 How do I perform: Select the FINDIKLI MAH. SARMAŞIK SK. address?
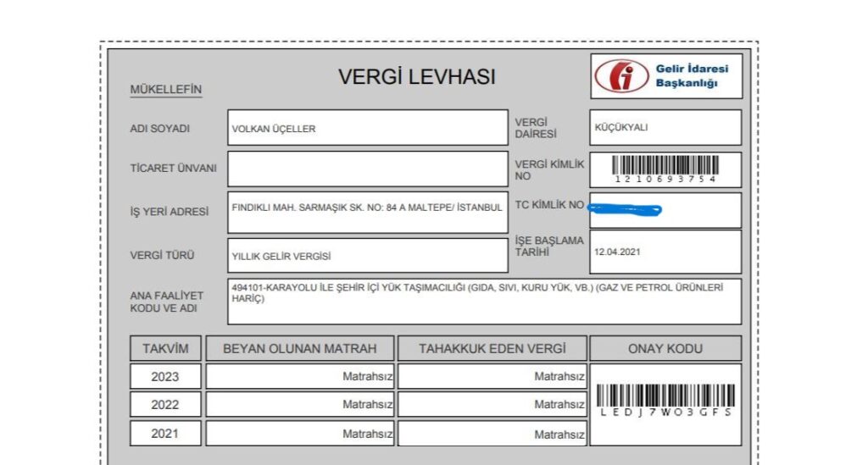366,208
